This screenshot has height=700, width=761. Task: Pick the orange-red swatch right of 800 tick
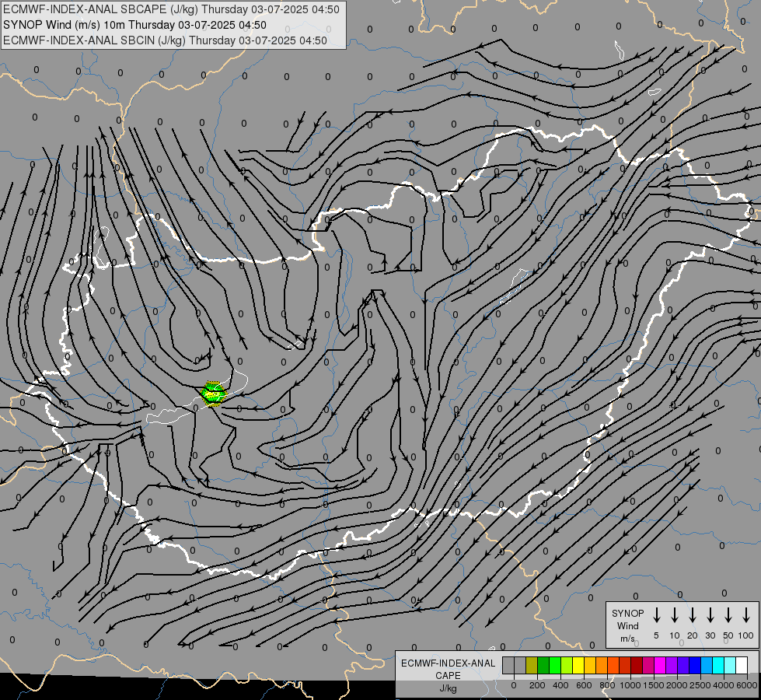point(613,665)
